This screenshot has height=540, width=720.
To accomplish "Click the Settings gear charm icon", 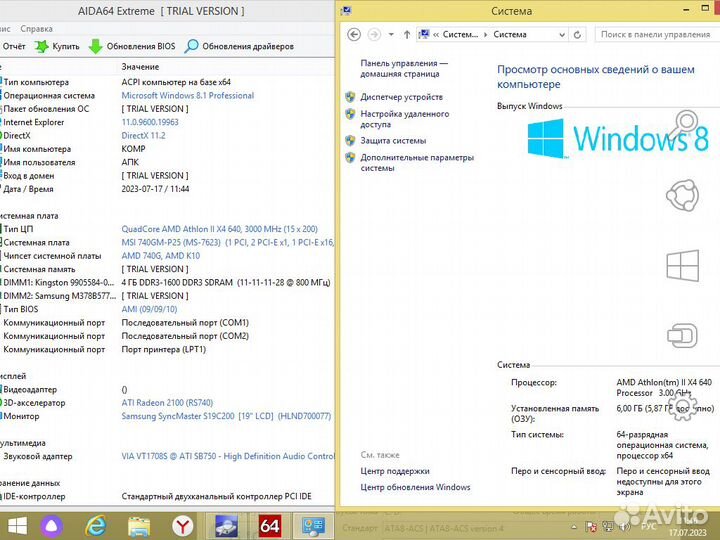I will 682,407.
